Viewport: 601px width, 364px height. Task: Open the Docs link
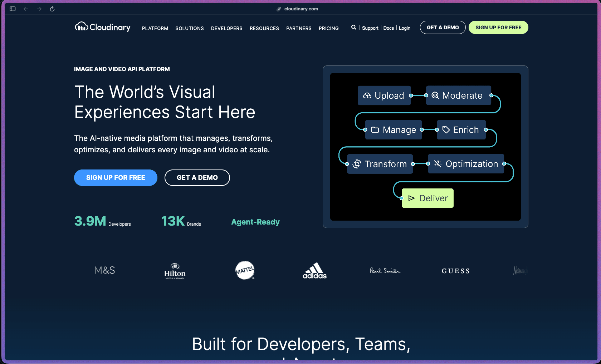(x=389, y=28)
